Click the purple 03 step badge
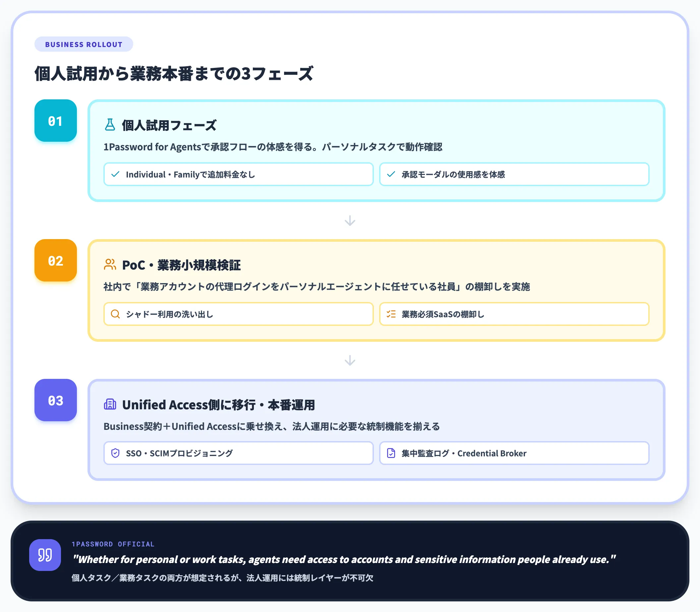 click(x=56, y=400)
